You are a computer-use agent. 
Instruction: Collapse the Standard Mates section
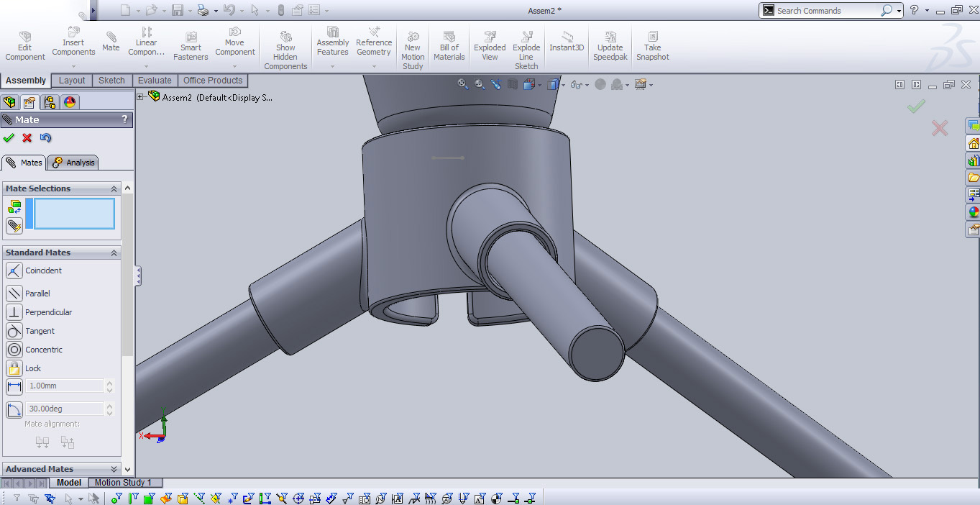tap(114, 252)
